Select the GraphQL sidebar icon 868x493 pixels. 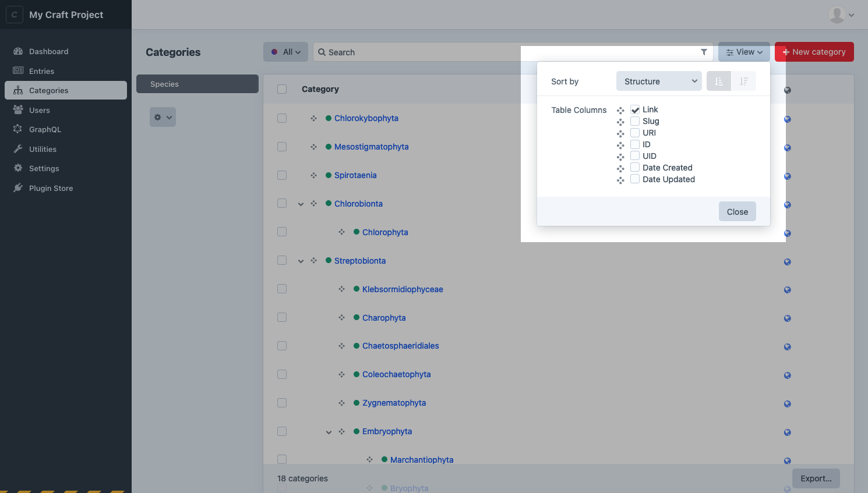[19, 129]
